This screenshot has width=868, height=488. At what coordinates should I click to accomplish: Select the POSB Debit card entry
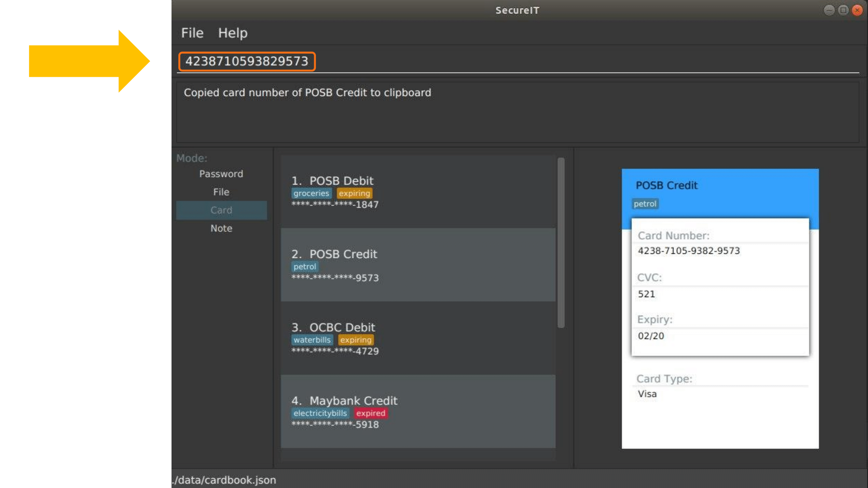point(418,192)
